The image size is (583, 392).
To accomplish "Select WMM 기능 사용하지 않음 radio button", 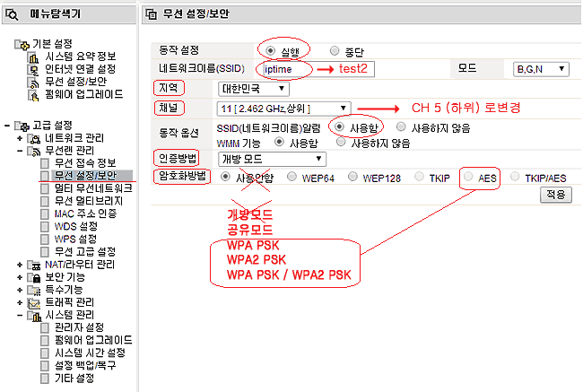I will pos(341,142).
